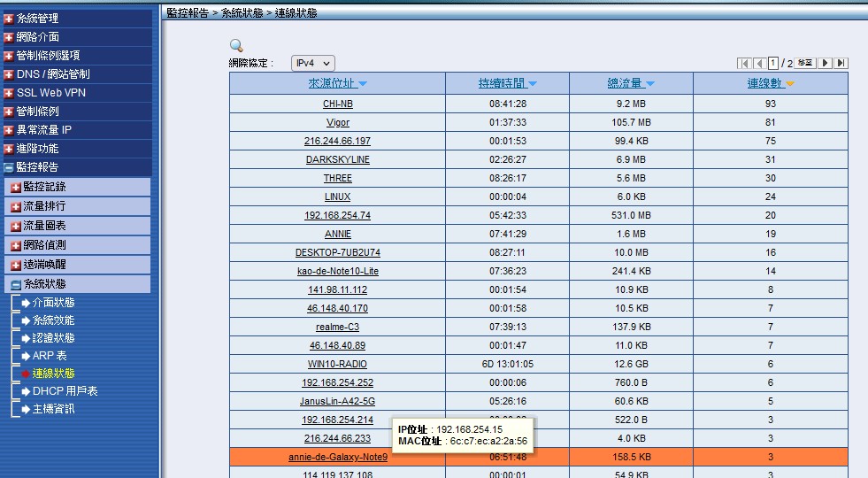
Task: Go to the next page arrow
Action: 826,63
